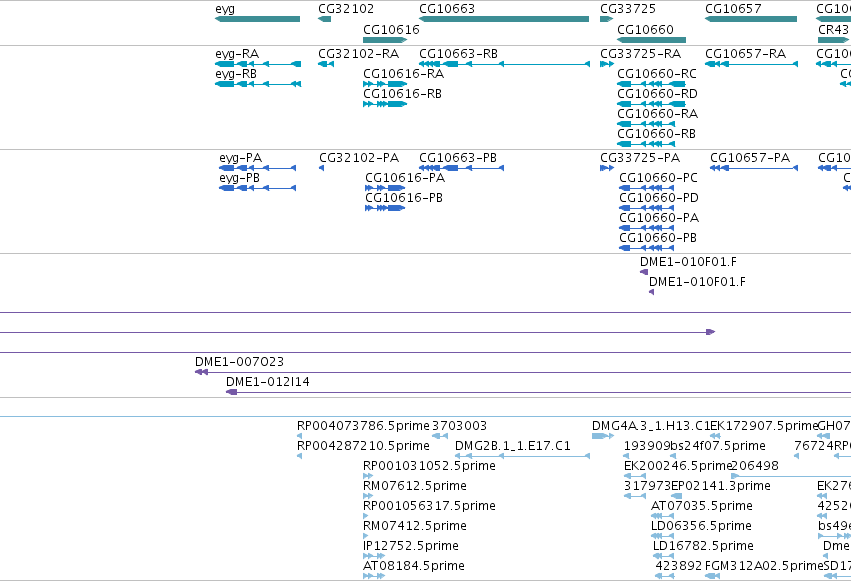Click the CG10660-RD transcript label
The width and height of the screenshot is (851, 581).
[657, 94]
